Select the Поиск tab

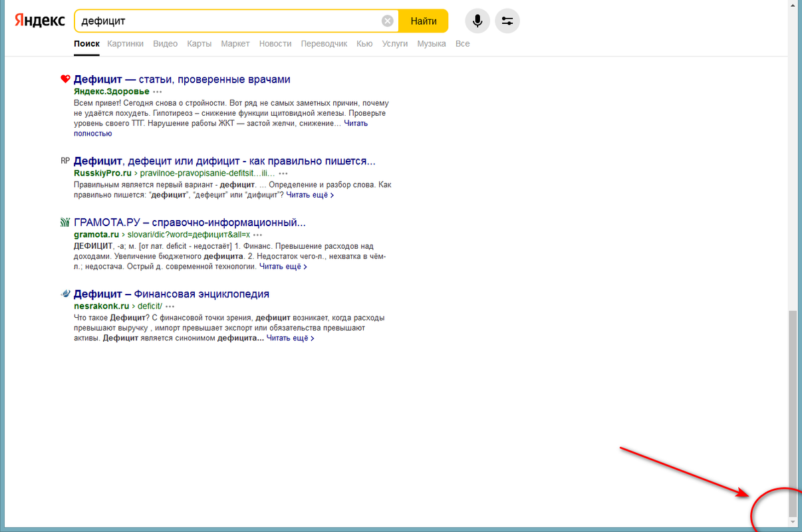tap(87, 43)
